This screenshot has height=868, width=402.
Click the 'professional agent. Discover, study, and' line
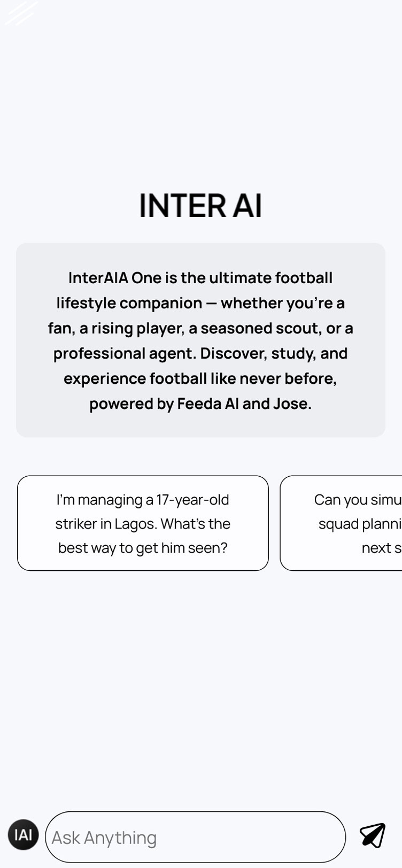(200, 353)
